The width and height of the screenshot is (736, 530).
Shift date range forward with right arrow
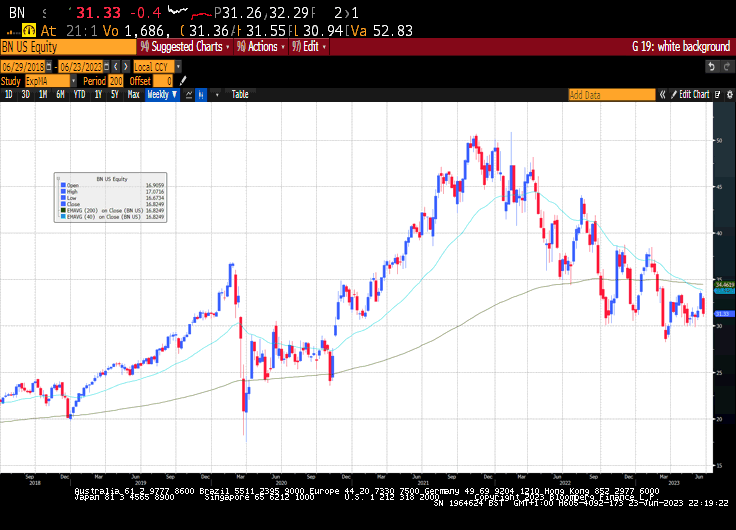pos(125,67)
